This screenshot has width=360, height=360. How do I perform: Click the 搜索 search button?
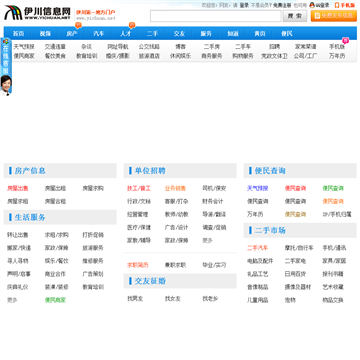(295, 16)
